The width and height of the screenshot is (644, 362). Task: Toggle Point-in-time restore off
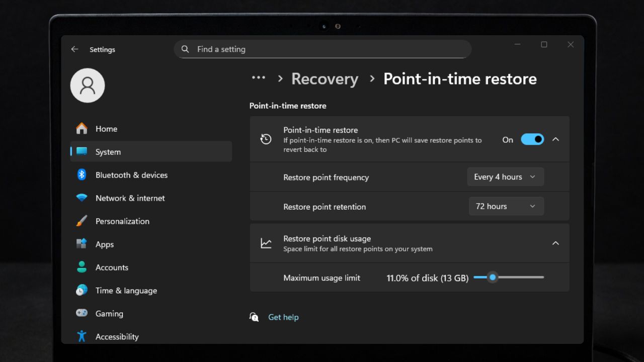[x=532, y=139]
